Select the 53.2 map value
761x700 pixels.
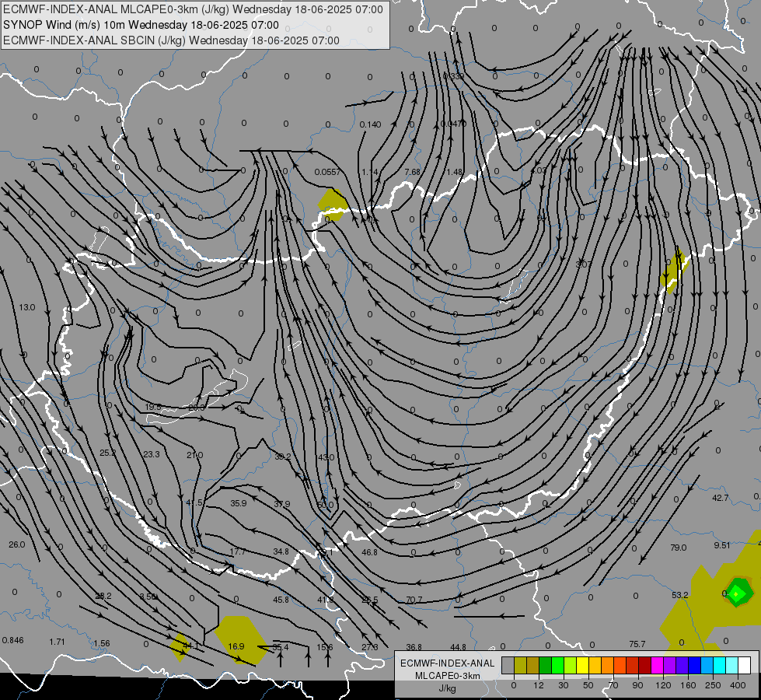(680, 595)
